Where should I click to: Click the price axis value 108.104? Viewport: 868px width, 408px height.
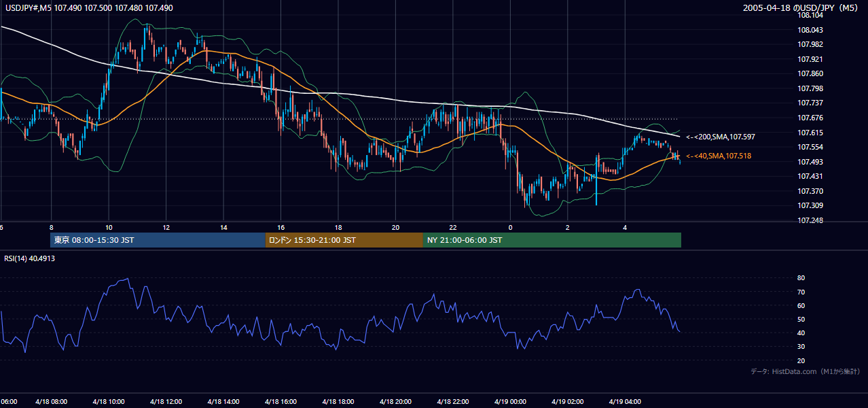(x=810, y=15)
